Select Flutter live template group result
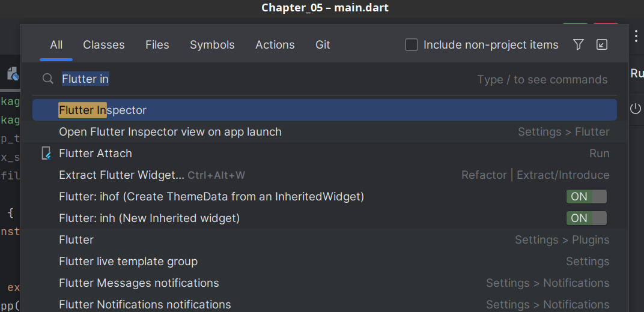644x312 pixels. [324, 261]
